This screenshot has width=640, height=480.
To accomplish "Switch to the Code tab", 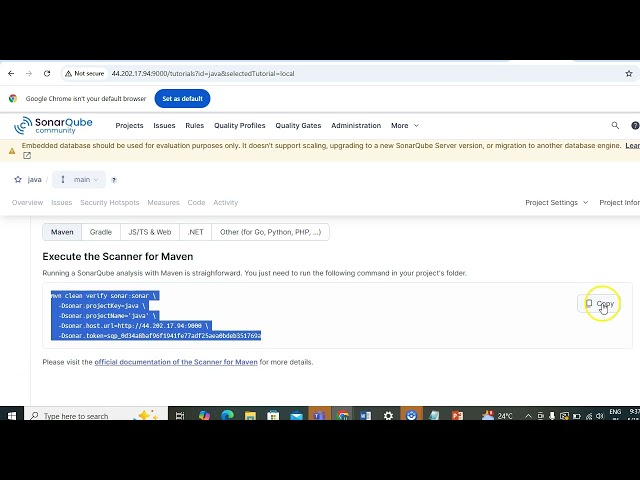I will pos(196,202).
